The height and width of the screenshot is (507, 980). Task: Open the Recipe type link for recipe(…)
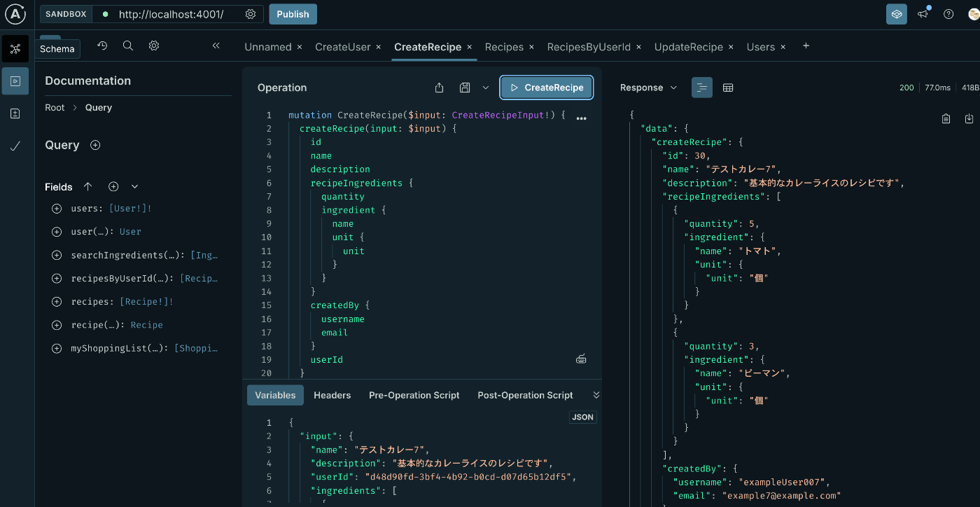[146, 325]
